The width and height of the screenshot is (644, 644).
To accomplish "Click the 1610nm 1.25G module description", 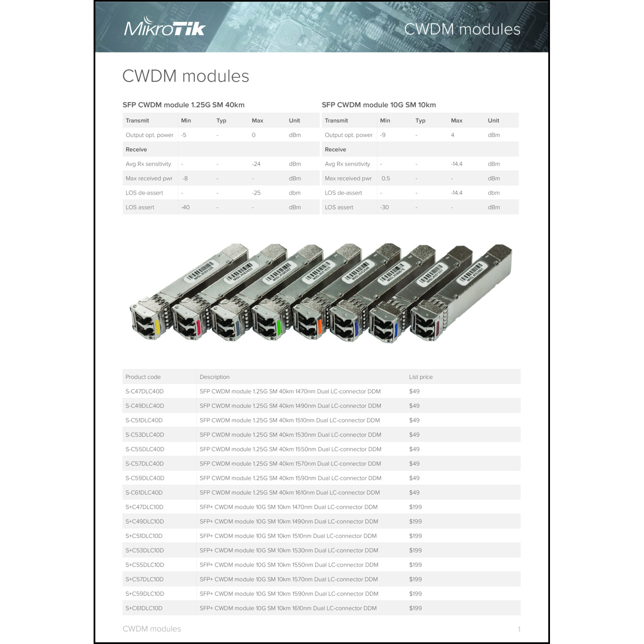I will click(290, 492).
